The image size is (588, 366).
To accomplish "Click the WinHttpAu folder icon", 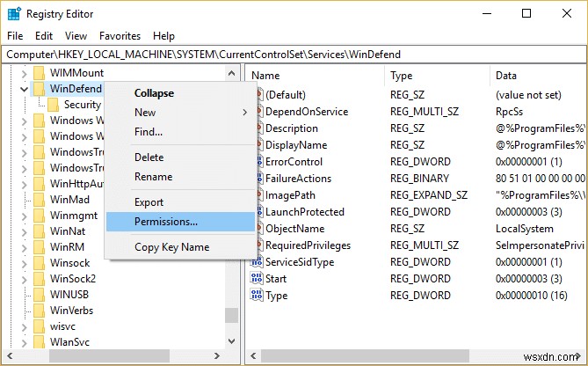I will pos(39,184).
